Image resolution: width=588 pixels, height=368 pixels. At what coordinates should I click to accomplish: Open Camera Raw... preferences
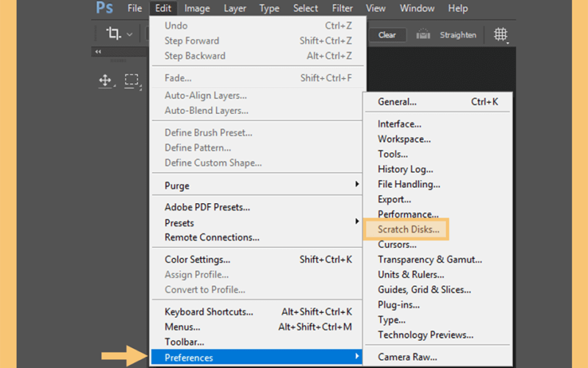click(x=437, y=357)
